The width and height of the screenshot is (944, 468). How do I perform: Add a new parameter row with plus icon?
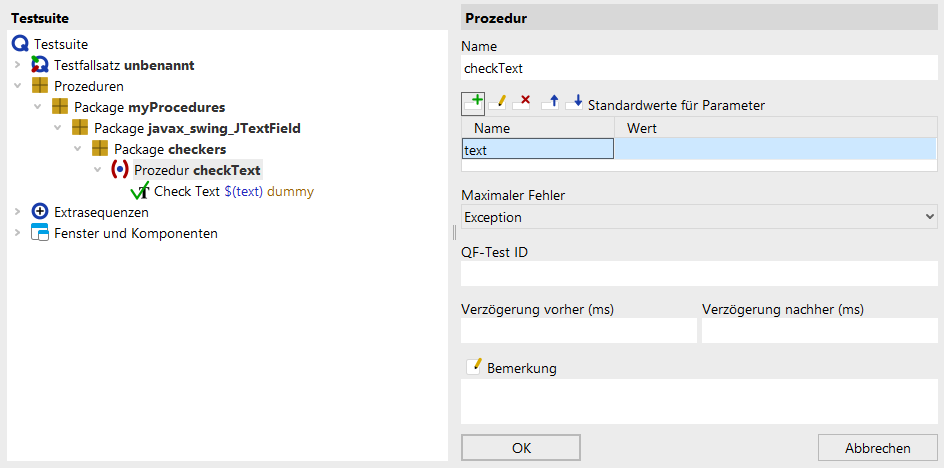[x=473, y=103]
